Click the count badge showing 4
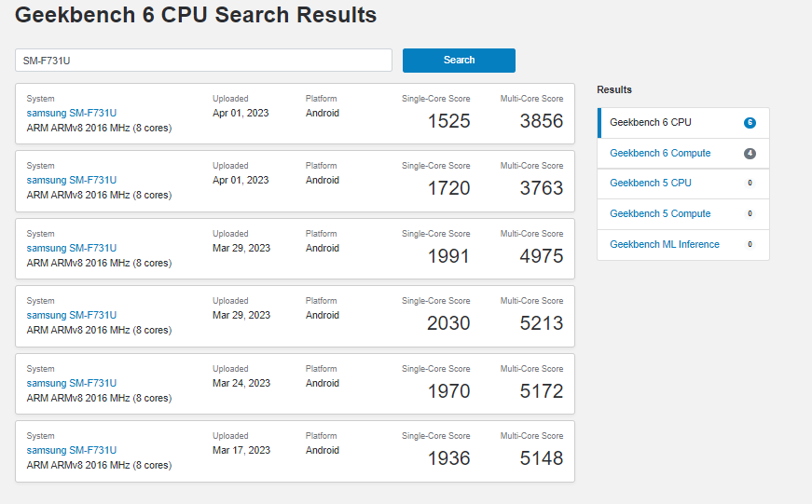The width and height of the screenshot is (812, 504). click(750, 154)
